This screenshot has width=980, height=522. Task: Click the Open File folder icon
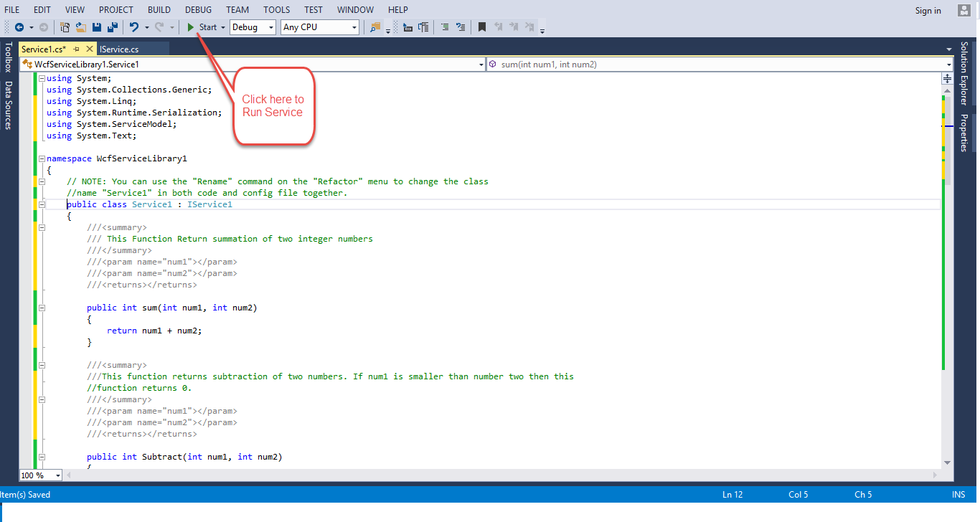click(x=81, y=27)
